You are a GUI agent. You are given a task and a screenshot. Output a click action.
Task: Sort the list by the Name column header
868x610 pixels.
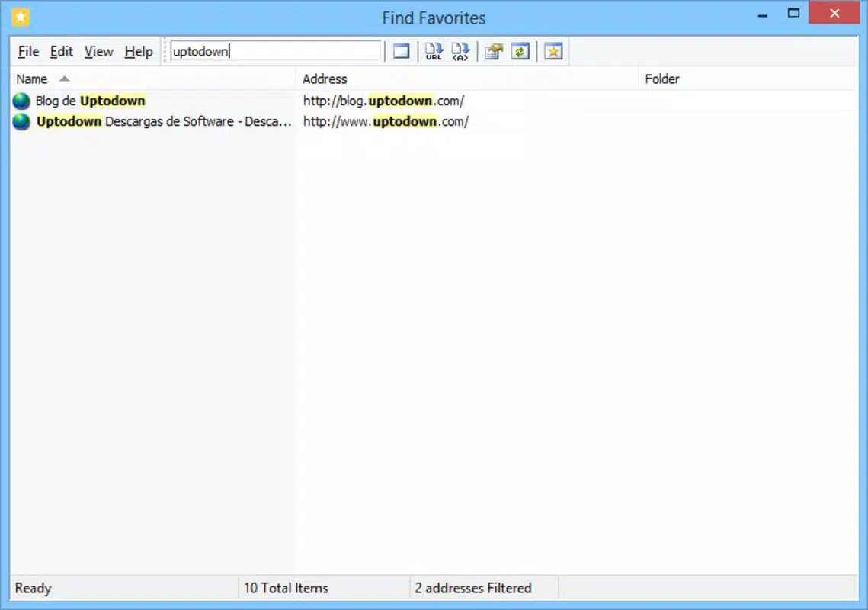152,79
